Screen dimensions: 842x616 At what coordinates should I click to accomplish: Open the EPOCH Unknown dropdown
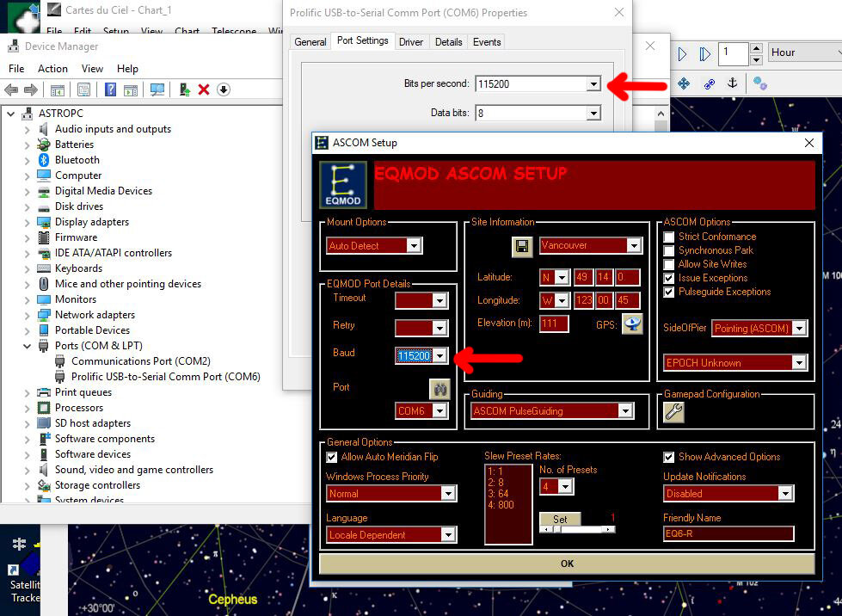tap(799, 363)
